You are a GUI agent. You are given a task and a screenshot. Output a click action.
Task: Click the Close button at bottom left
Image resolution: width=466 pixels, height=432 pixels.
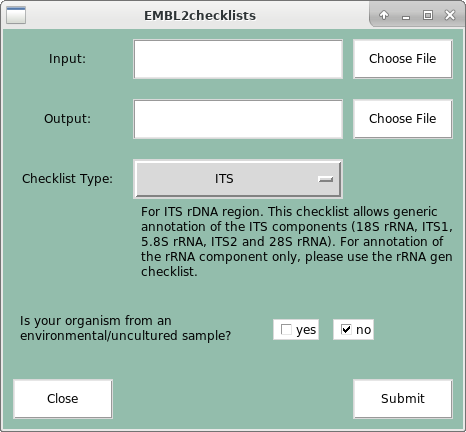63,399
